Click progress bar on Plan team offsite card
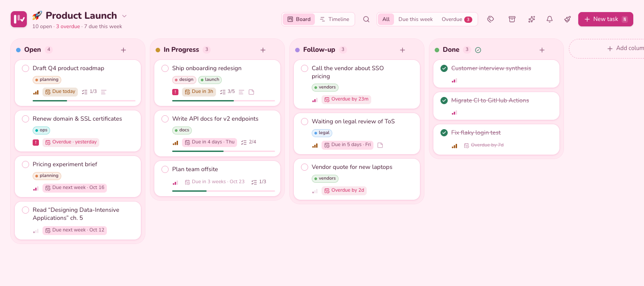The height and width of the screenshot is (286, 644). tap(224, 191)
